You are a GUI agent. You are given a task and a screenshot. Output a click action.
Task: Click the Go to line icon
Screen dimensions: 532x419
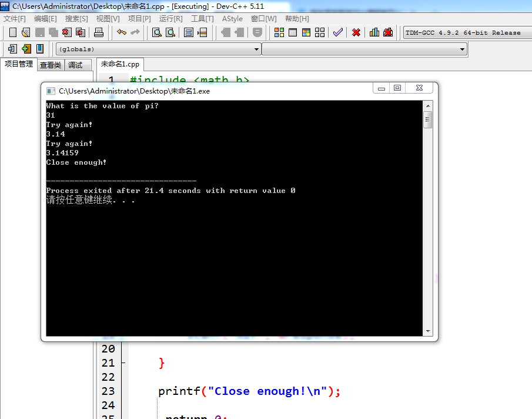coord(202,32)
